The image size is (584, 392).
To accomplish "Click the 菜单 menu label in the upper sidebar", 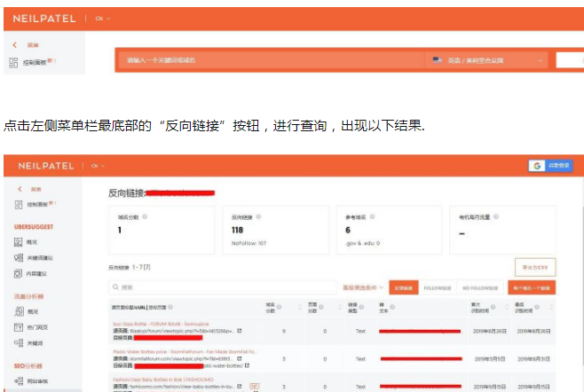I will [33, 45].
